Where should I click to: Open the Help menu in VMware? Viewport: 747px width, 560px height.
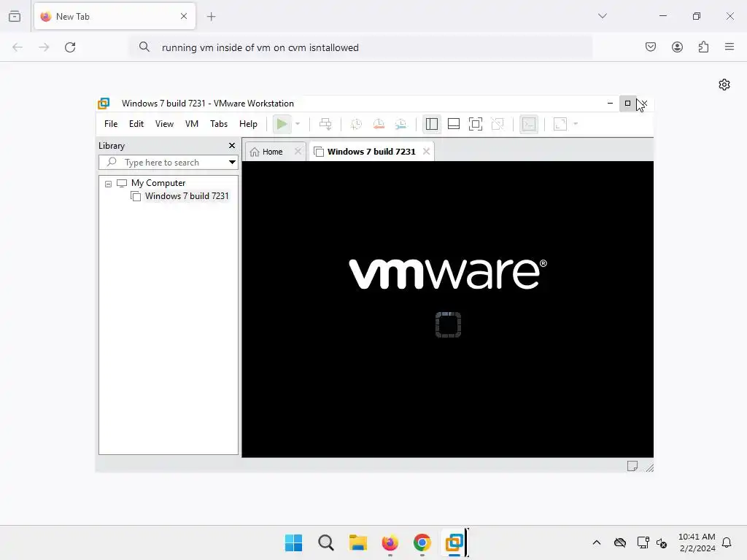coord(248,124)
